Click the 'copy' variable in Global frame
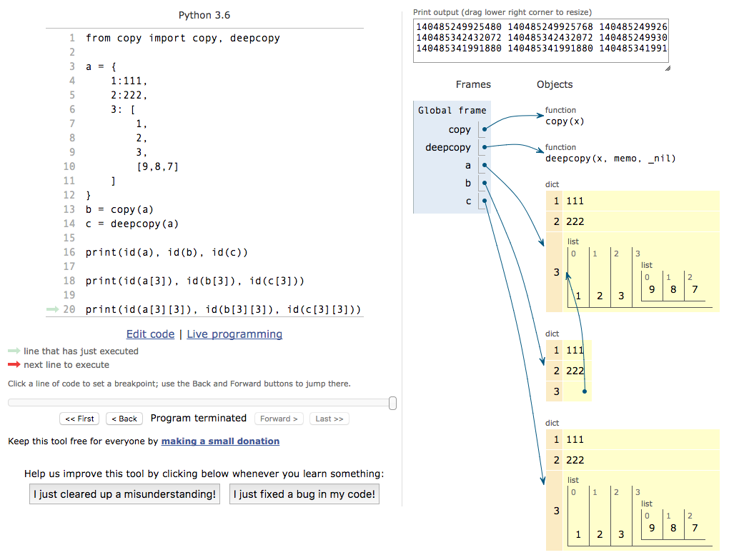Screen dimensions: 729x560 pyautogui.click(x=460, y=130)
